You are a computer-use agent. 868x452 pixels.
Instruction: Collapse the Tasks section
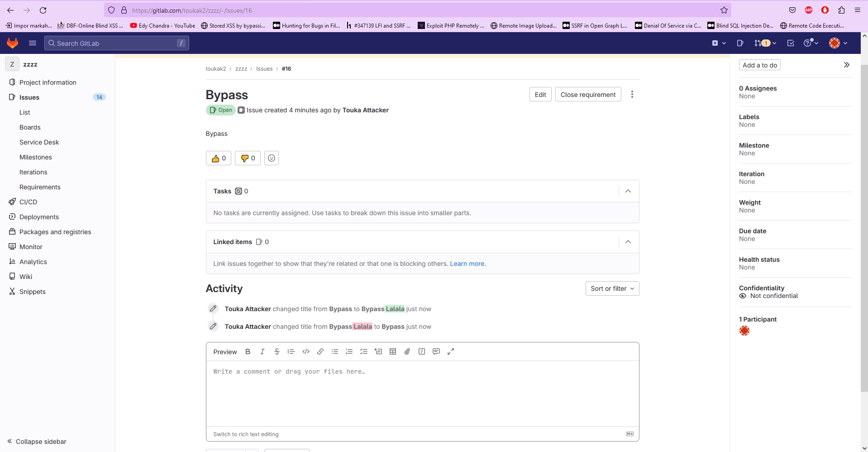628,191
